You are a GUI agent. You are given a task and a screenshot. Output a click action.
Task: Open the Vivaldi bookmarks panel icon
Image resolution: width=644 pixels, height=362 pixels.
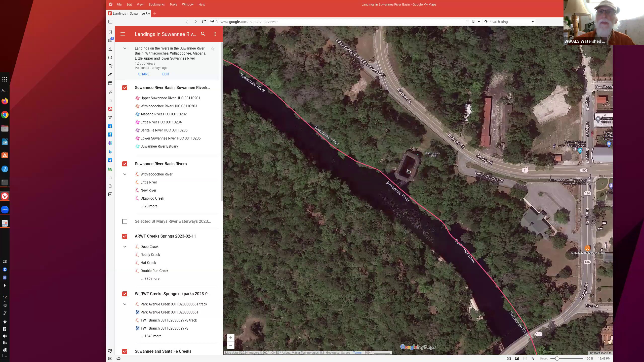coord(110,32)
